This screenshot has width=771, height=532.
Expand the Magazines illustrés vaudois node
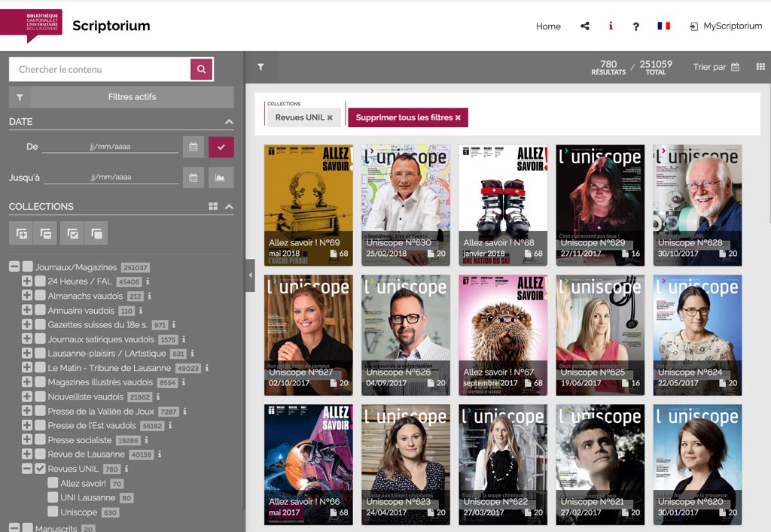[x=27, y=382]
